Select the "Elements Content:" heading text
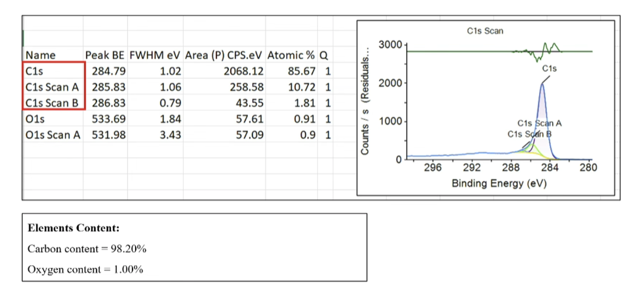The width and height of the screenshot is (644, 293). 73,228
